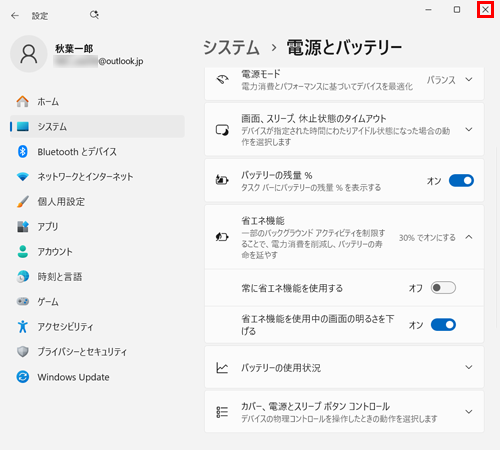The image size is (500, 450).
Task: Expand カバー、電源とスリープ ボタン コントロール chevron
Action: (469, 412)
